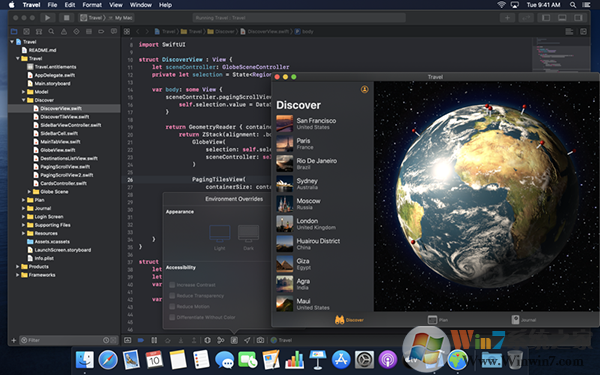Click the profile icon in Travel window
600x375 pixels.
coord(364,89)
